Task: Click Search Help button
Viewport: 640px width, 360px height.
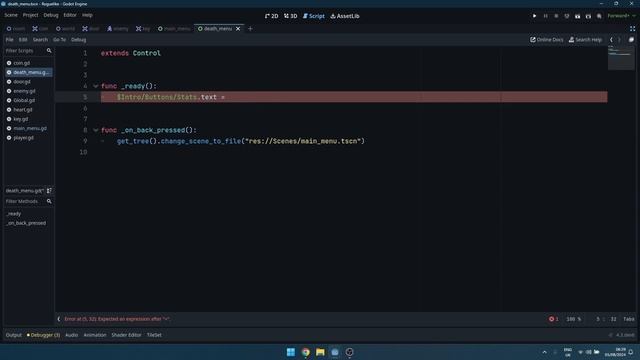Action: tap(585, 40)
